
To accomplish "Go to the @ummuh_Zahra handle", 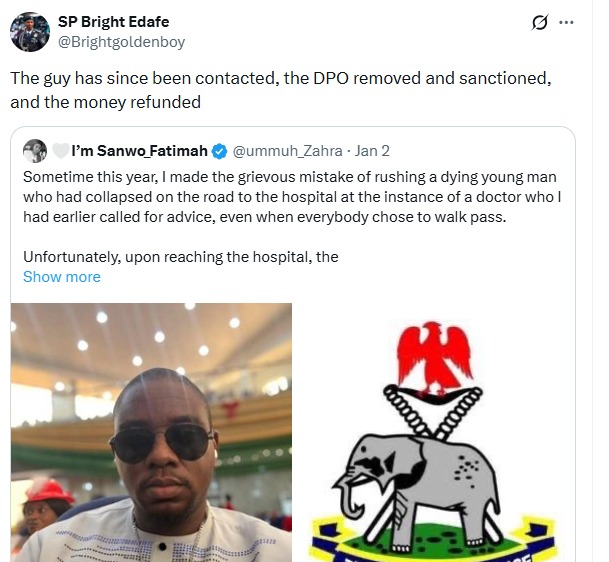I will (x=284, y=152).
